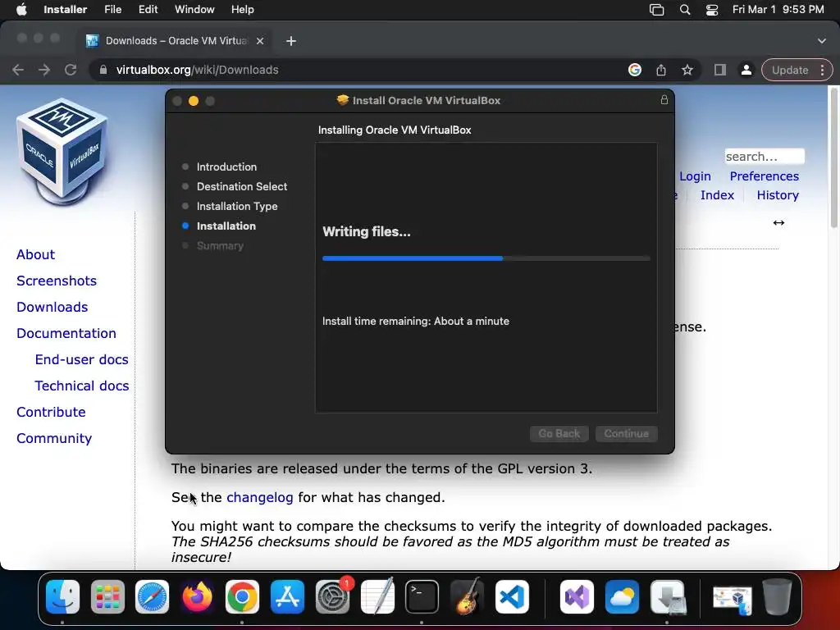Reload the VirtualBox downloads page
Screen dimensions: 840x630
click(x=71, y=70)
